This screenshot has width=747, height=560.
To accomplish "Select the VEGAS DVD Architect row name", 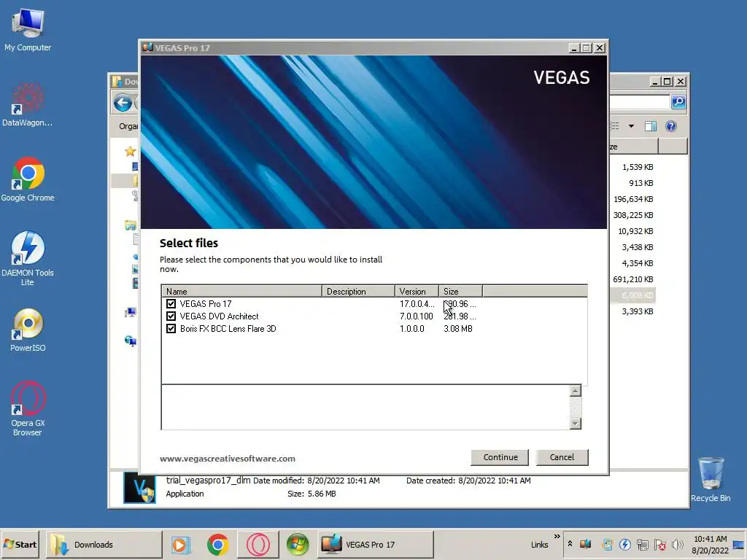I will tap(219, 316).
